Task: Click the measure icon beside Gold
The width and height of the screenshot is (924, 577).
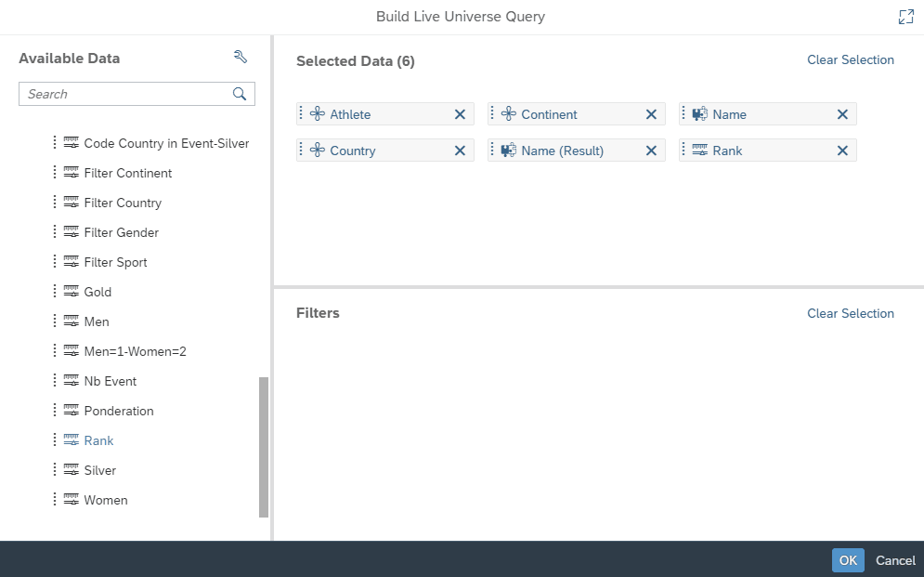Action: [x=70, y=292]
